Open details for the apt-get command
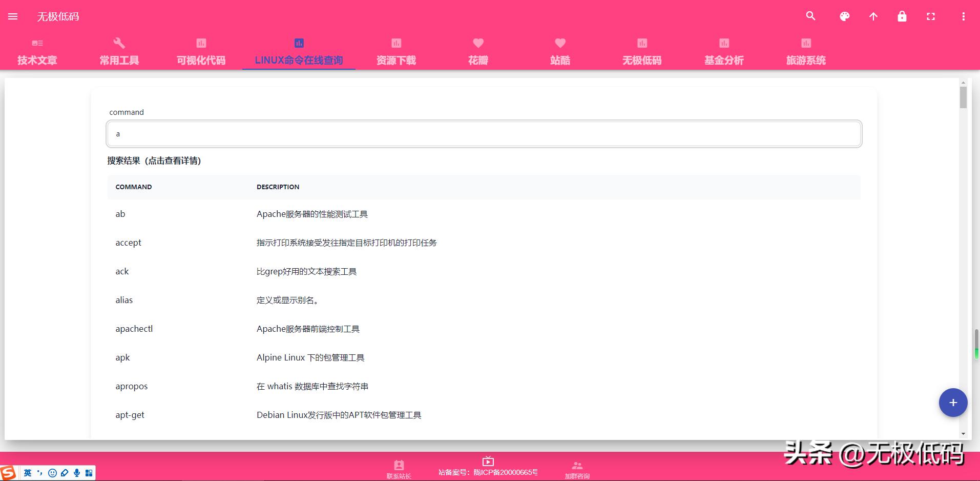The image size is (980, 481). [x=130, y=415]
